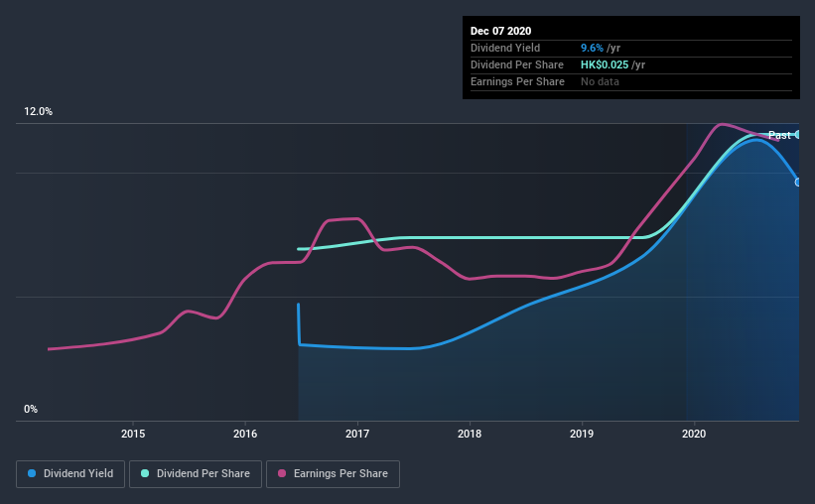Select the 2016 x-axis label

245,434
